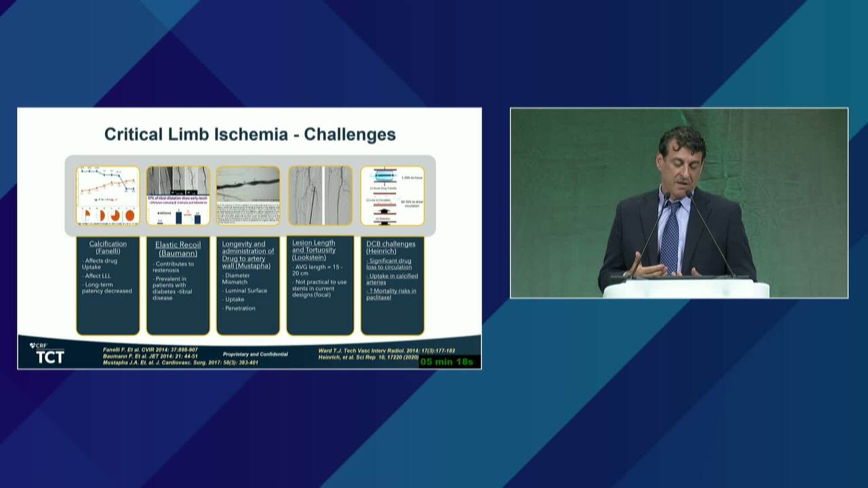Click 'Contributes to restenosis' bullet
The height and width of the screenshot is (488, 868).
(x=173, y=267)
